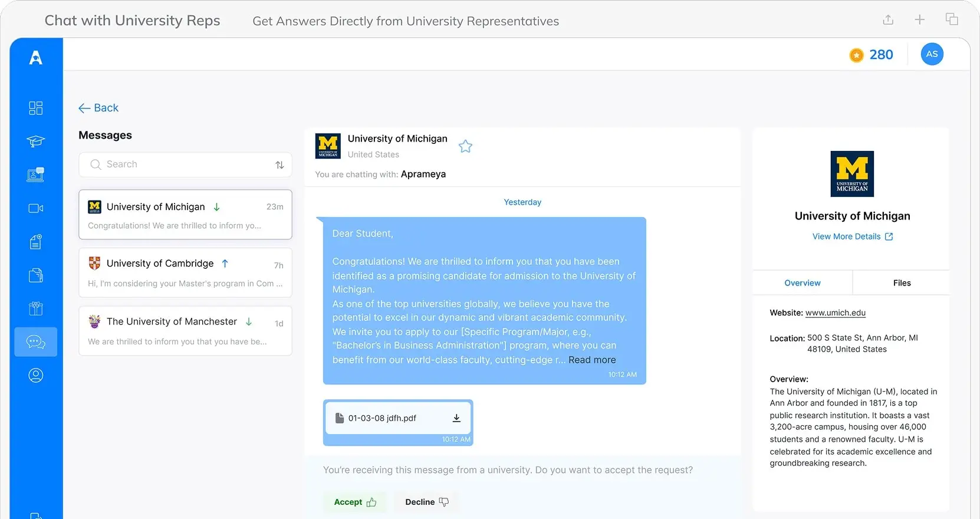Switch to the Files tab
Viewport: 980px width, 519px height.
[x=902, y=283]
